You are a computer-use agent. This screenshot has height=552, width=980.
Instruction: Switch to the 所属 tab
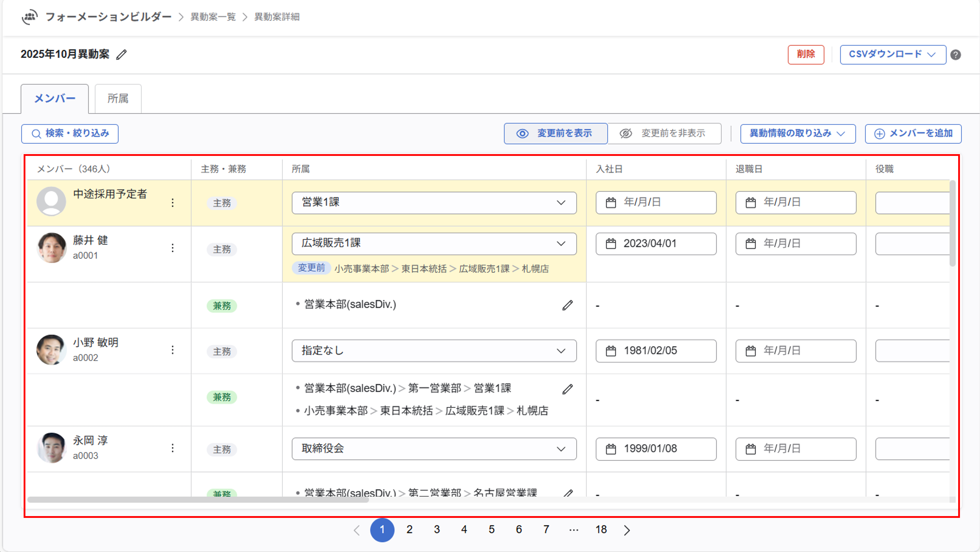click(118, 99)
